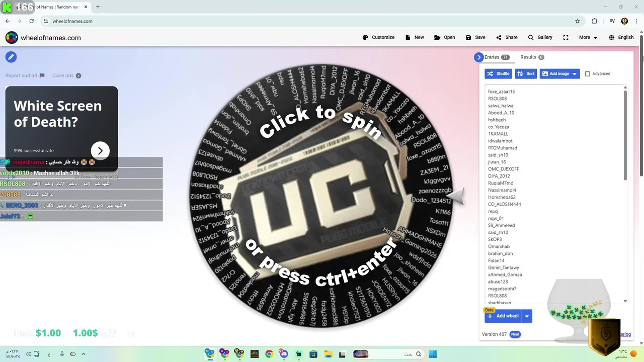
Task: Click entry co_Yacoza in list
Action: [498, 127]
